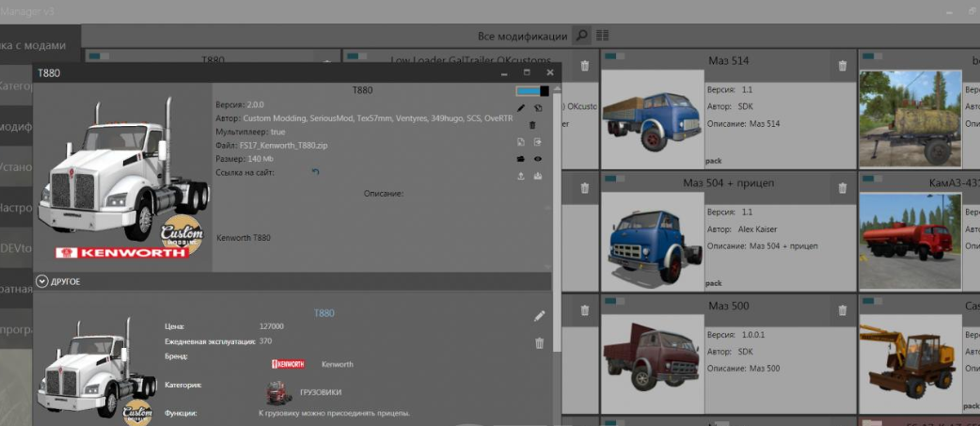980x426 pixels.
Task: Click the search magnifier next to Все модификации
Action: (582, 36)
